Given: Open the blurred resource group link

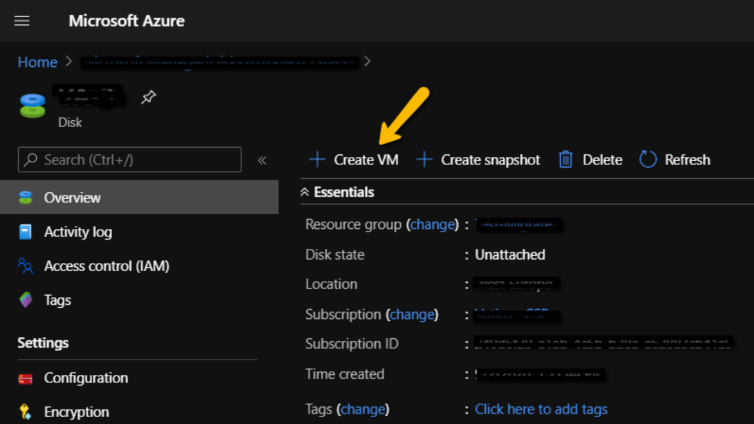Looking at the screenshot, I should [518, 224].
